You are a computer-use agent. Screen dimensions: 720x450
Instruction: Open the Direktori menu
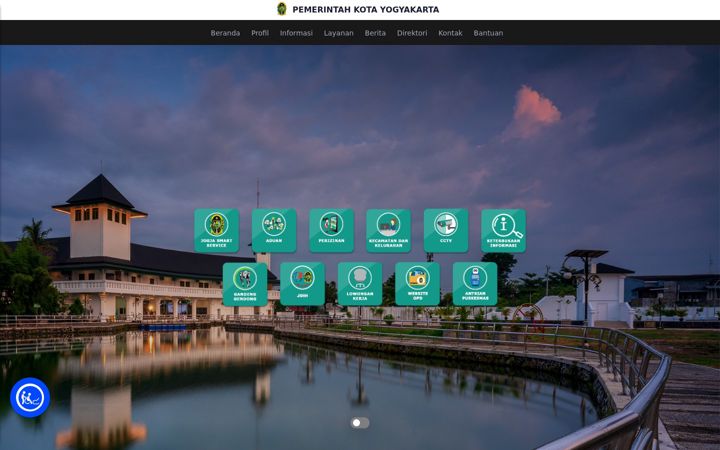pyautogui.click(x=412, y=33)
